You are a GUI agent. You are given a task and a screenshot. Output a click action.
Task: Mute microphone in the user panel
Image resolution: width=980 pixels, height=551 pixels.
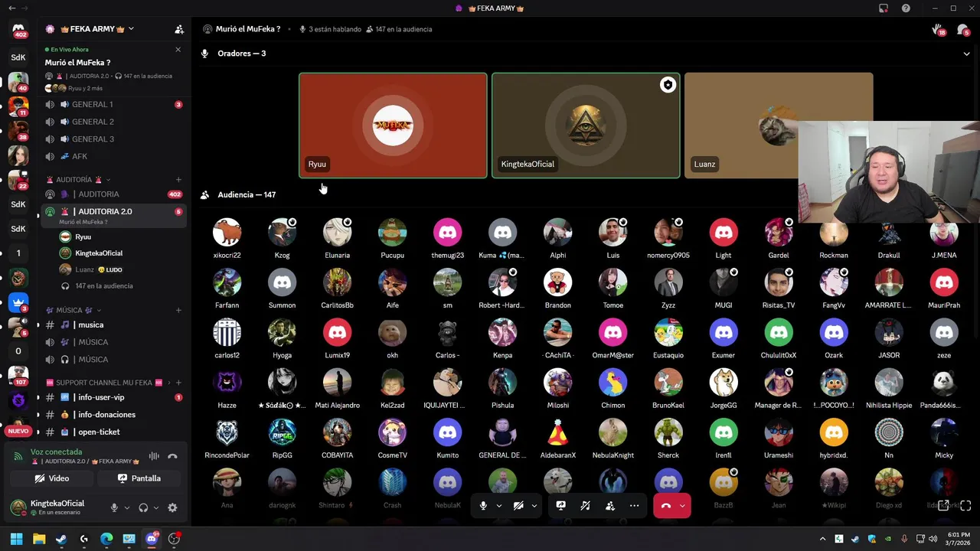[114, 507]
